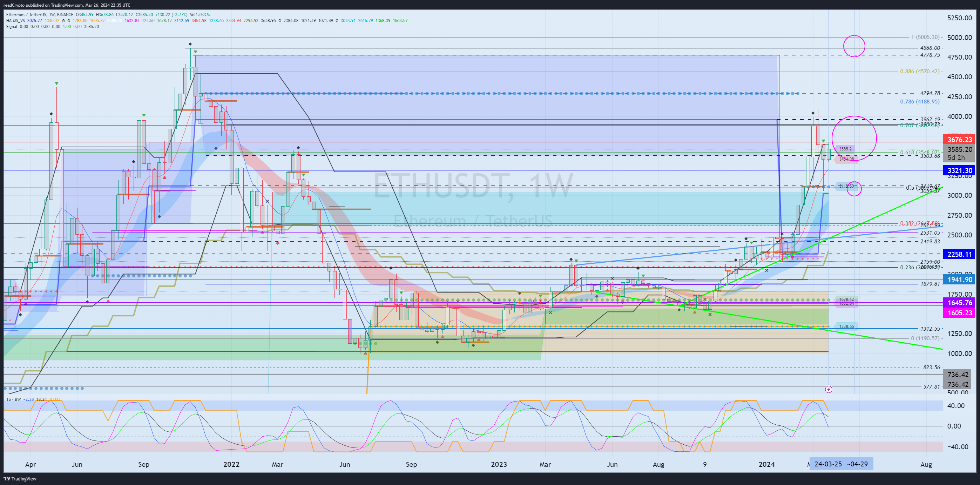Viewport: 980px width, 485px height.
Task: Click the −40.00 oscillator axis value
Action: pyautogui.click(x=958, y=446)
